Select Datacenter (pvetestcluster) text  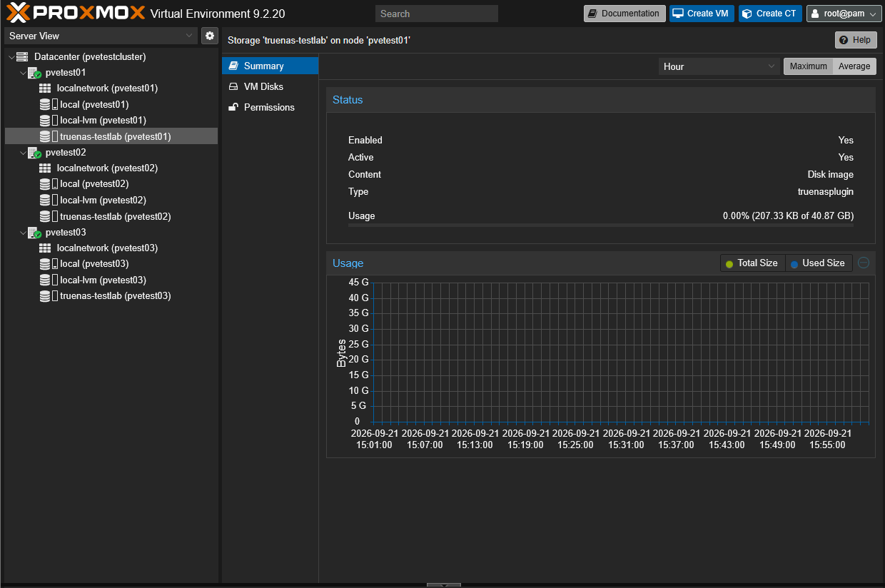[x=90, y=56]
